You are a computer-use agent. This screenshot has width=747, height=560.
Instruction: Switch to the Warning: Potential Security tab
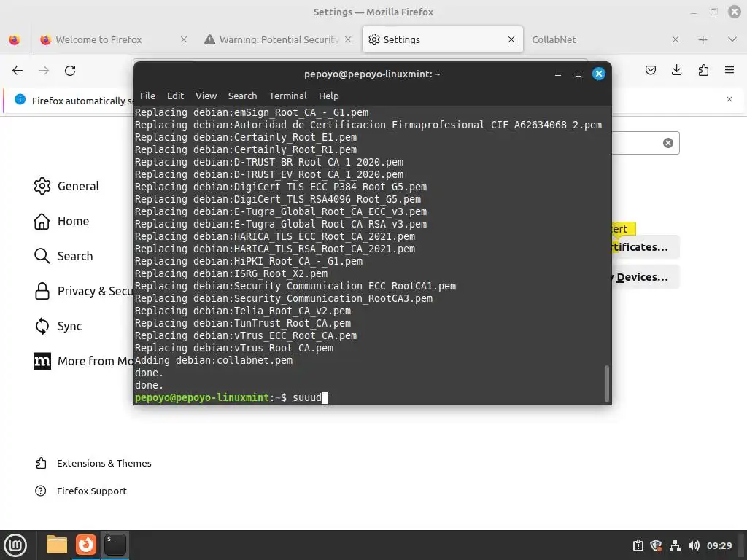point(279,39)
